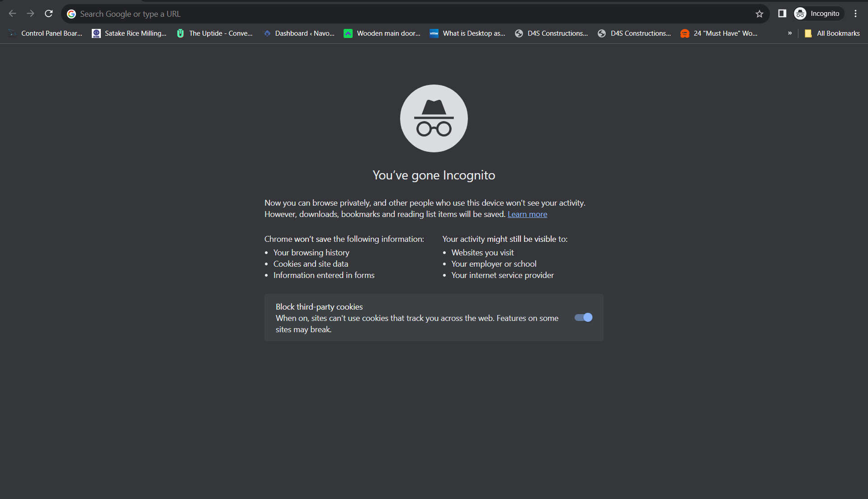This screenshot has height=499, width=868.
Task: Open Satake Rice Milling bookmark
Action: 129,33
